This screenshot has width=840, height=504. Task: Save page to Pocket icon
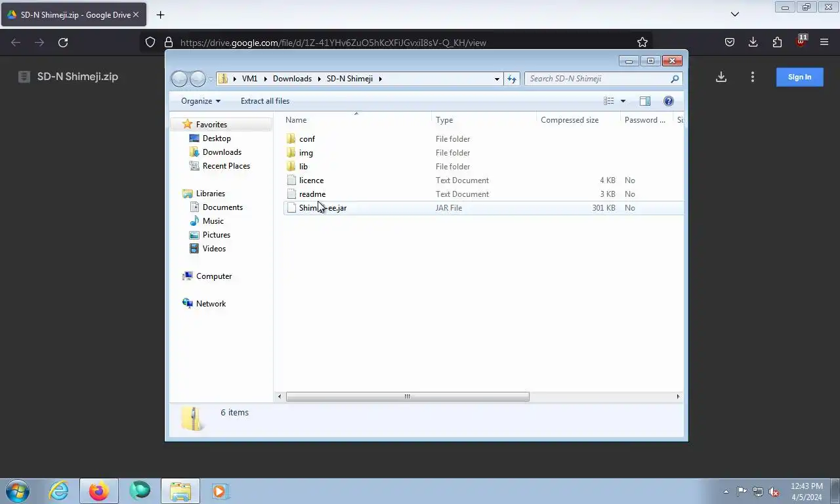tap(730, 43)
